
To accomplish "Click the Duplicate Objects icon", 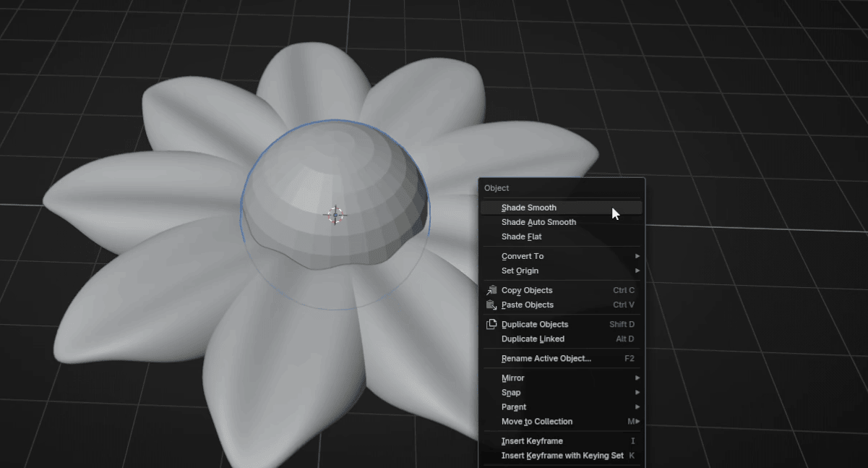I will (491, 324).
